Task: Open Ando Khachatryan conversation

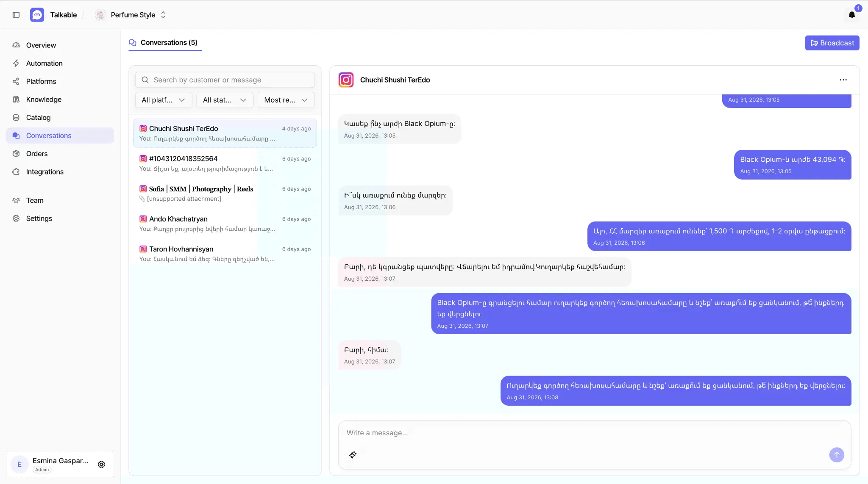Action: pos(225,224)
